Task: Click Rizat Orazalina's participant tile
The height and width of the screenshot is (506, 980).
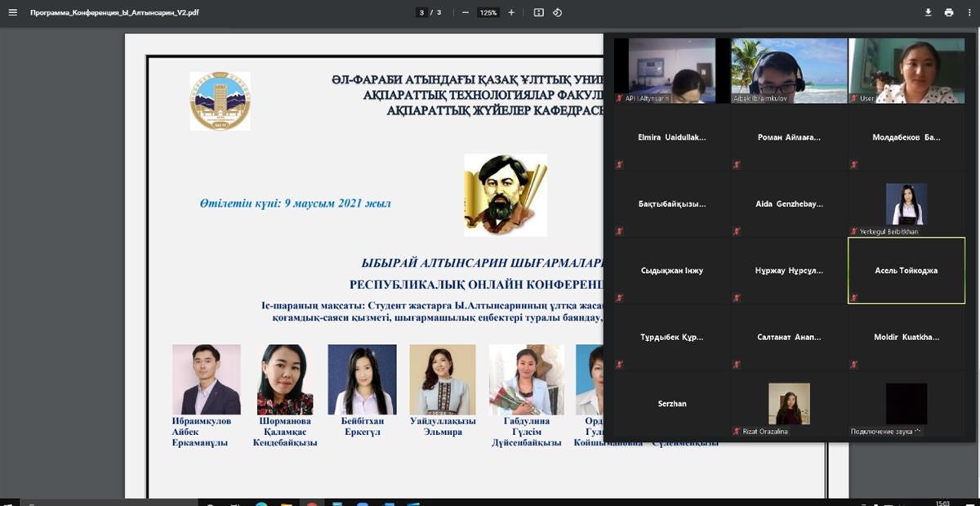Action: click(789, 405)
